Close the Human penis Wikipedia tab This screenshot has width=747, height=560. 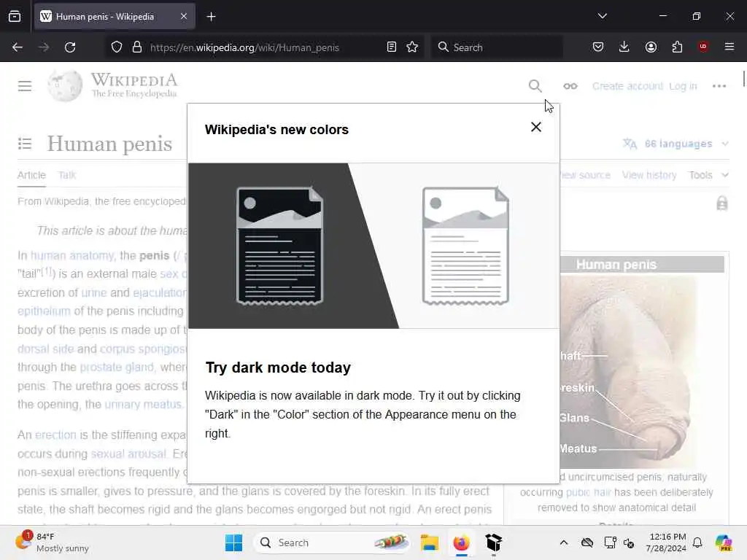[184, 17]
